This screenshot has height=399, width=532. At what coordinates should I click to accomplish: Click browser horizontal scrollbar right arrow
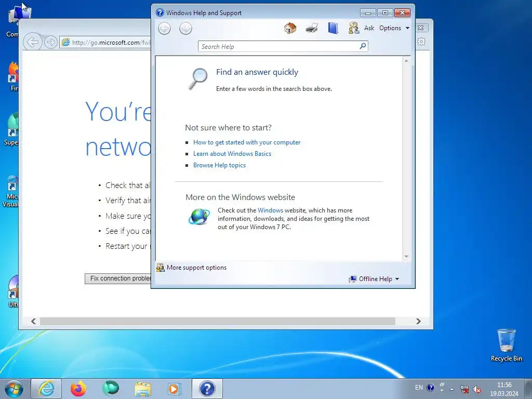pos(418,321)
